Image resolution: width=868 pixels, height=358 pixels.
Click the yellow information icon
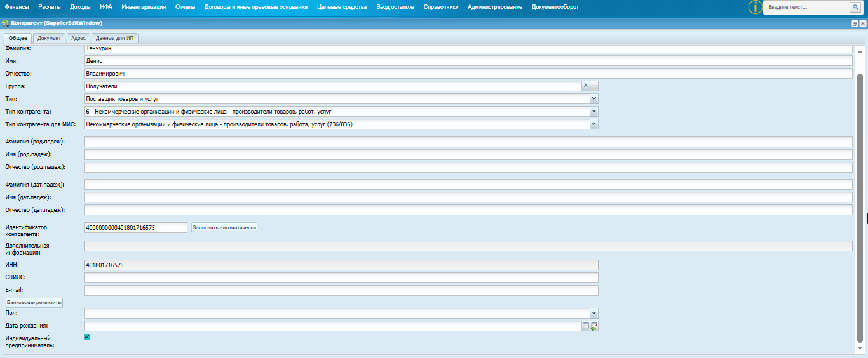click(x=754, y=7)
